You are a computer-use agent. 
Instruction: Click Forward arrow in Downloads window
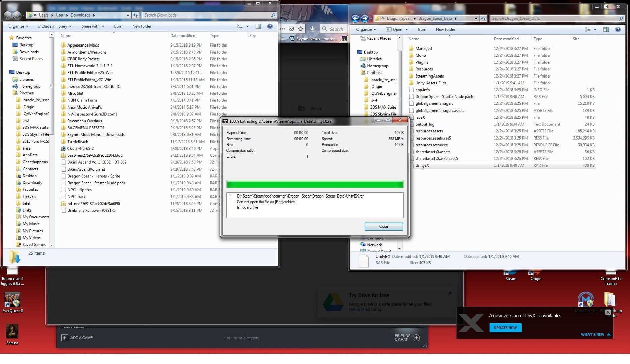(17, 15)
